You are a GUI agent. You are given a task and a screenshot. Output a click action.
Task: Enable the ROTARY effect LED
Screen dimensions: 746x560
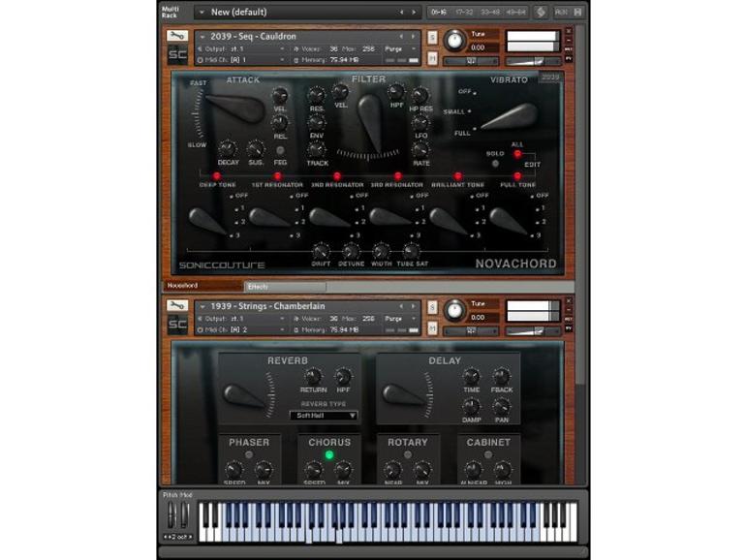pyautogui.click(x=407, y=454)
